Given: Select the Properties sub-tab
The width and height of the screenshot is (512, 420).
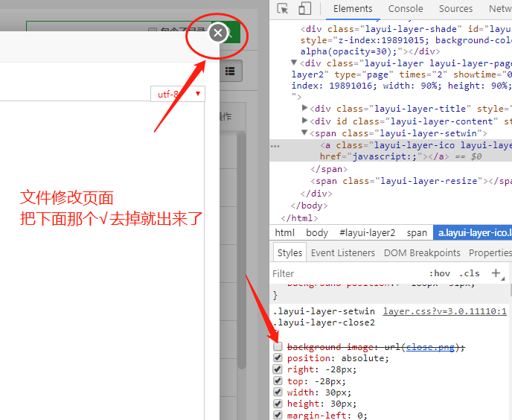Looking at the screenshot, I should [x=490, y=252].
